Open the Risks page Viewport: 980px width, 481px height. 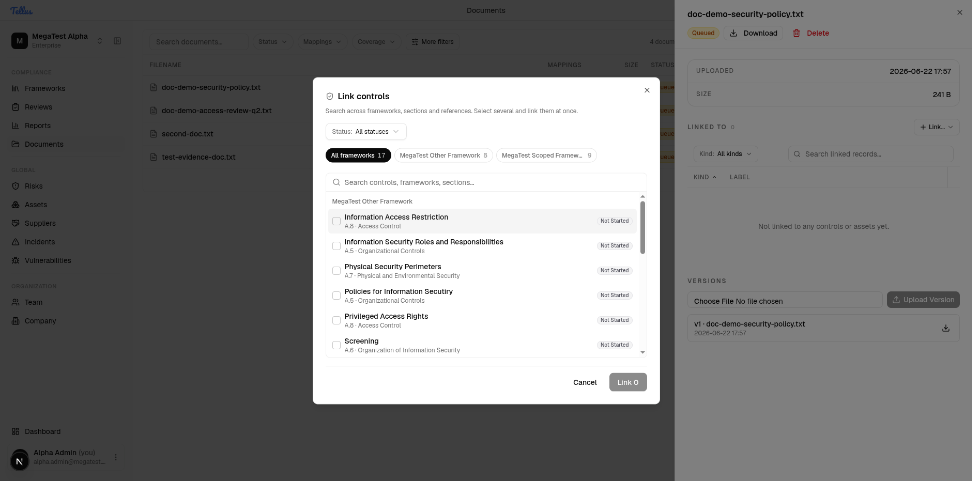(34, 186)
